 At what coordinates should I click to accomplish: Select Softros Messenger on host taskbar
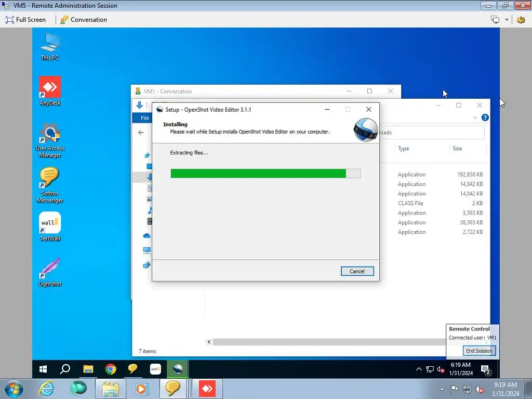(x=172, y=389)
